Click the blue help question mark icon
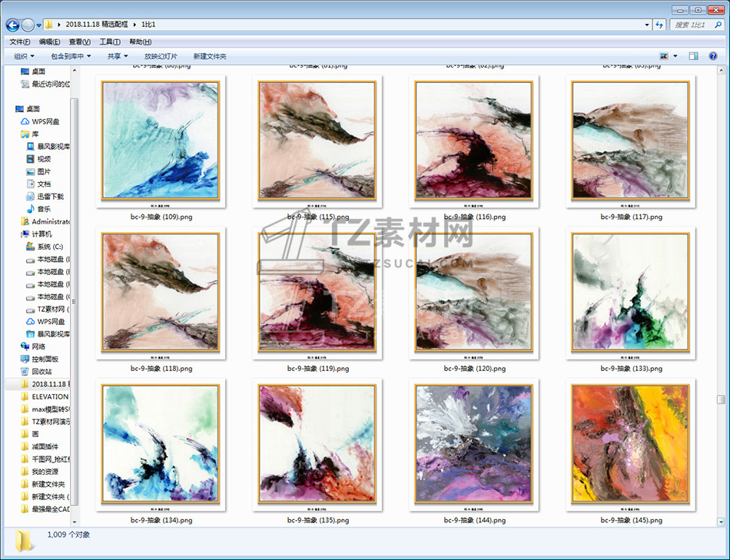The height and width of the screenshot is (560, 730). point(715,56)
